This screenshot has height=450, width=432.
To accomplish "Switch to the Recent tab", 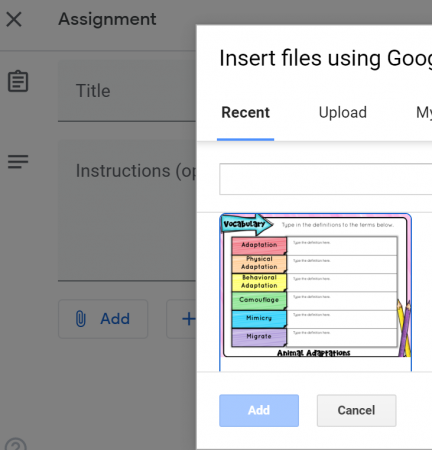I will [x=246, y=112].
